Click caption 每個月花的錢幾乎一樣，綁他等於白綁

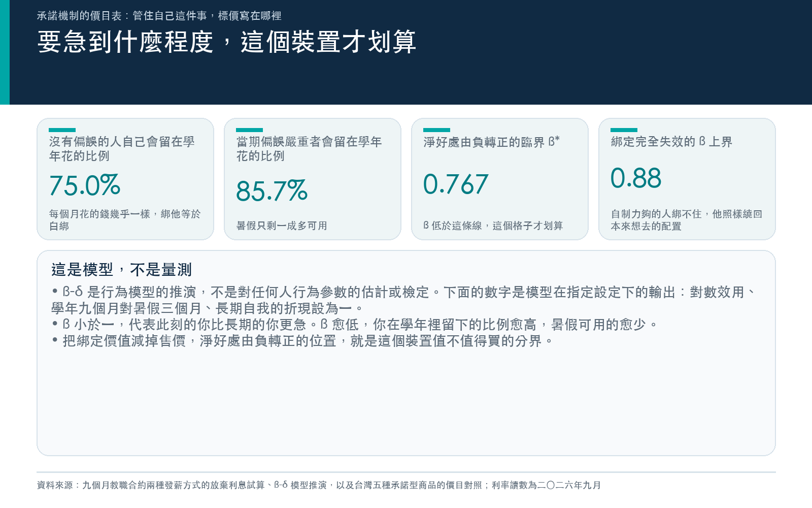125,220
